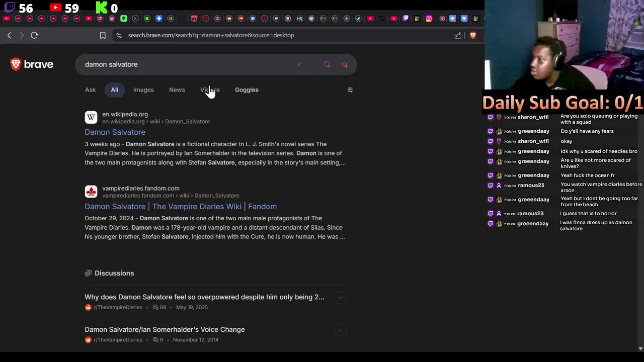Switch to the X (Twitter) browser tab

point(135,19)
